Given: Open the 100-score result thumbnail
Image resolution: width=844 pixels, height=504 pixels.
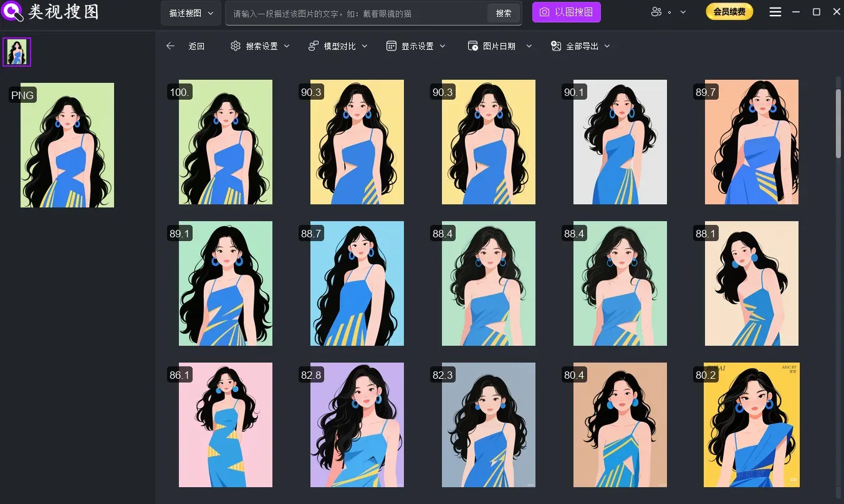Looking at the screenshot, I should click(x=225, y=142).
